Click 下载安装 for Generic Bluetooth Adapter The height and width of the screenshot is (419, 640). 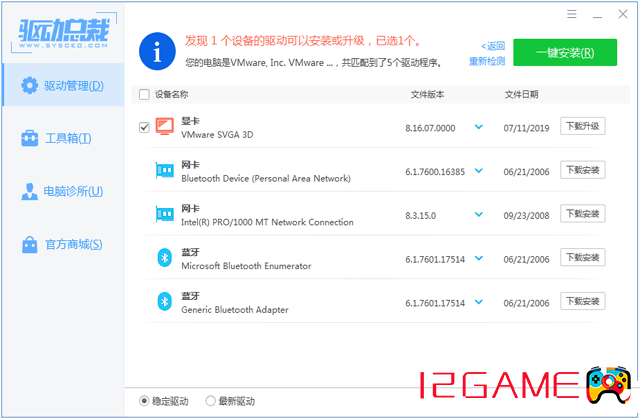(582, 301)
